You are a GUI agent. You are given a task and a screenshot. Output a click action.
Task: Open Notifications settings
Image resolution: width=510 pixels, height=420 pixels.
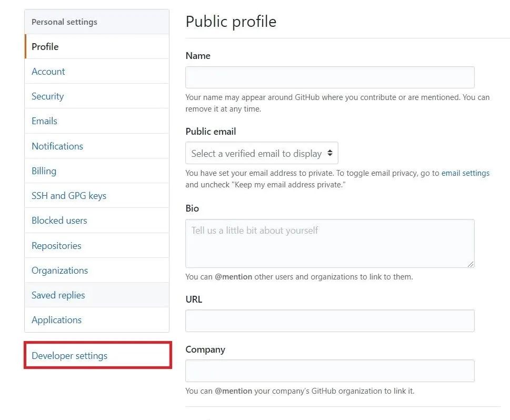[97, 146]
